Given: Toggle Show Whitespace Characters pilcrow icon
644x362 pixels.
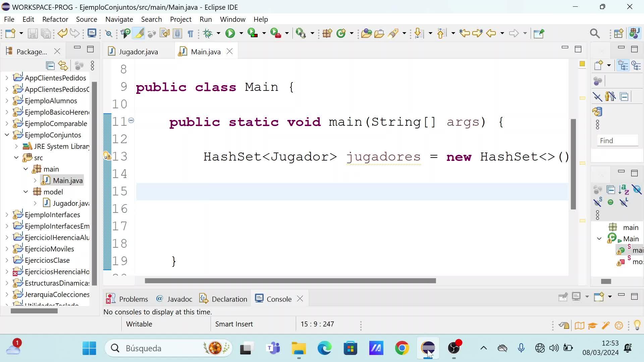Looking at the screenshot, I should pos(190,34).
